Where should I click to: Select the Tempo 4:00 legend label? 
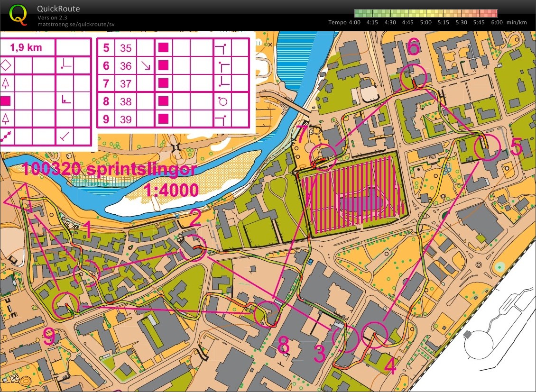coord(344,23)
